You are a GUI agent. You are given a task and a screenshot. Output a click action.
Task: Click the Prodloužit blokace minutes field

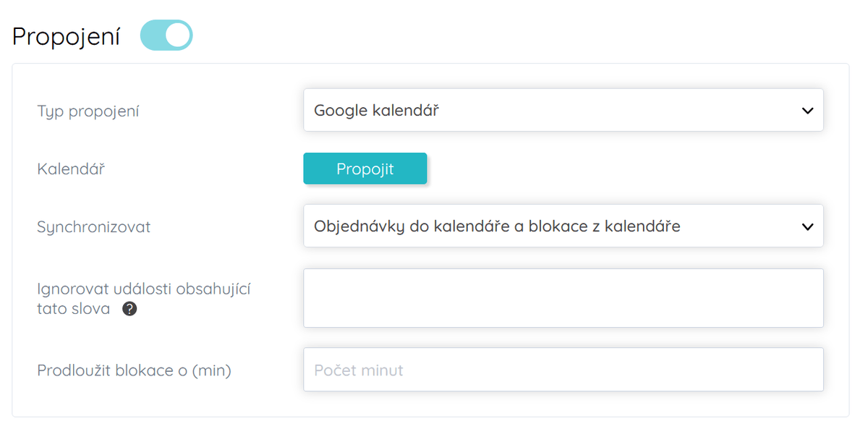pos(563,369)
